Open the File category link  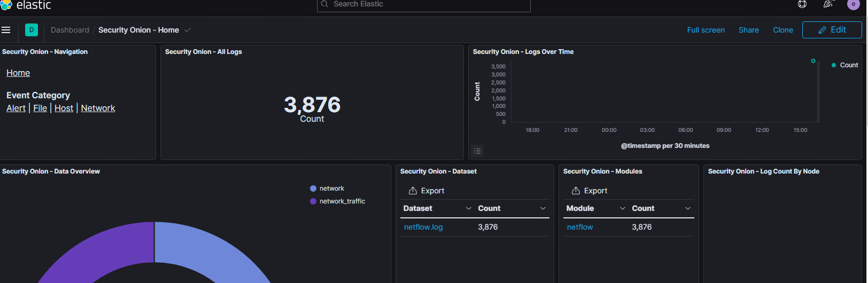point(40,108)
